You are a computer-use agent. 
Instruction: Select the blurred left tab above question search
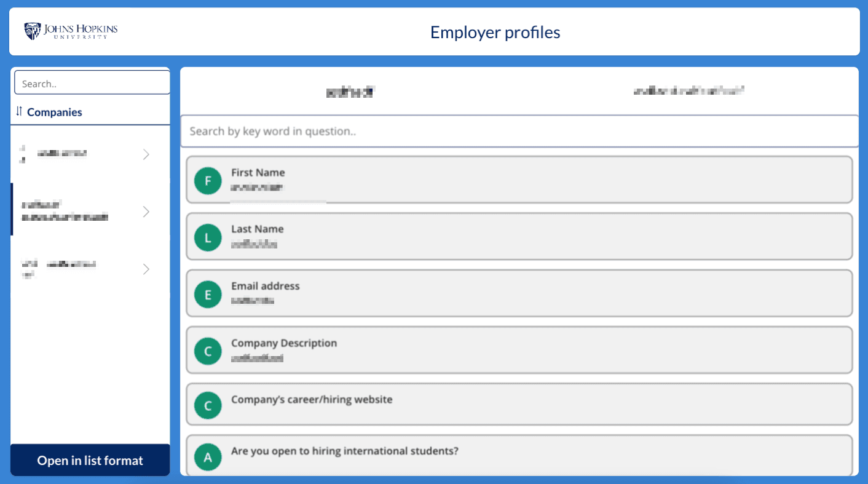click(x=350, y=92)
